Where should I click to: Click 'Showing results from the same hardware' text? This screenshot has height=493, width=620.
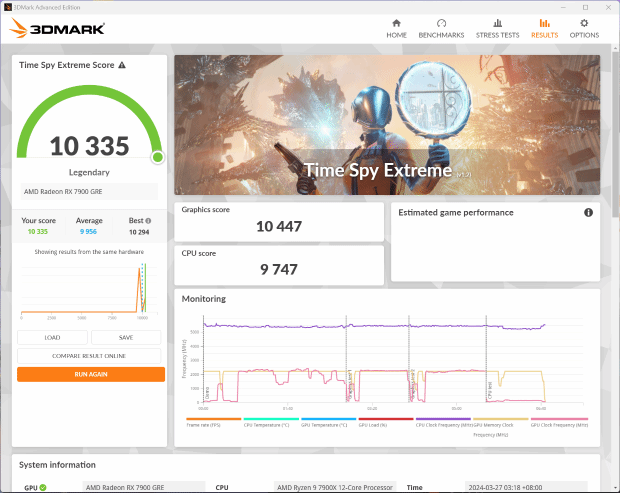tap(89, 252)
